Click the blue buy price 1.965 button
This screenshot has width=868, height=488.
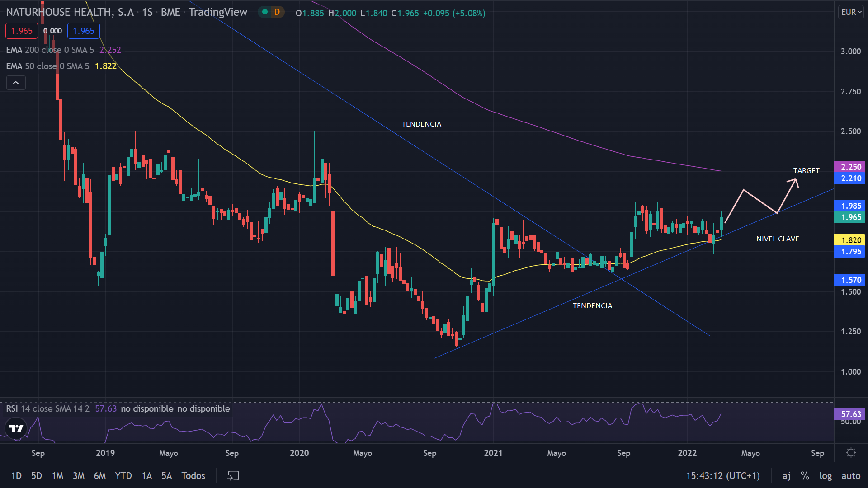click(x=84, y=31)
